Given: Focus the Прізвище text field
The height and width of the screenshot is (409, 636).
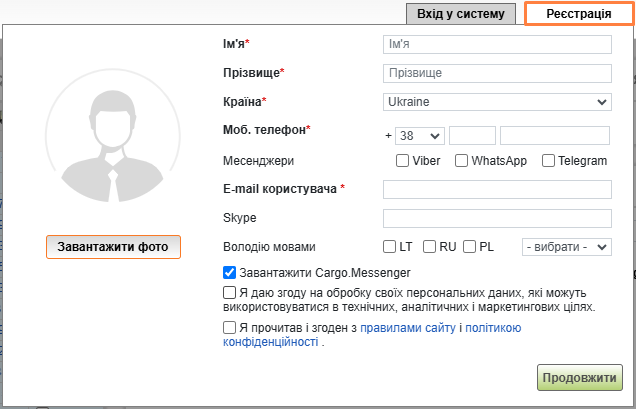Looking at the screenshot, I should pyautogui.click(x=496, y=73).
